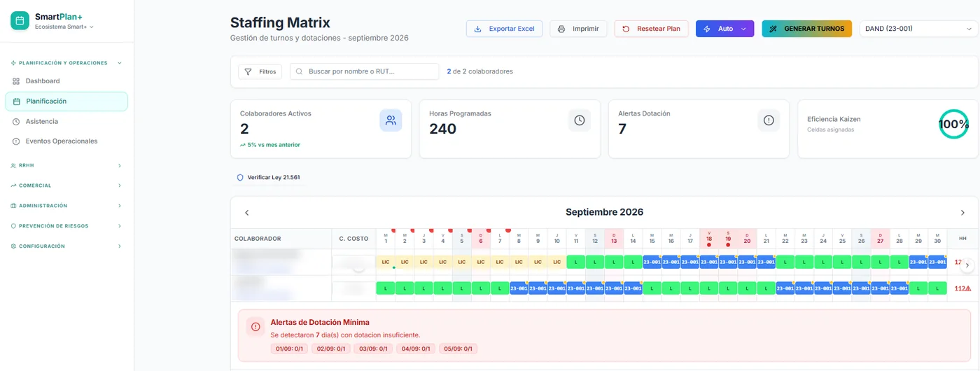This screenshot has width=980, height=371.
Task: Click first row LIC cell on day 1
Action: pos(386,262)
